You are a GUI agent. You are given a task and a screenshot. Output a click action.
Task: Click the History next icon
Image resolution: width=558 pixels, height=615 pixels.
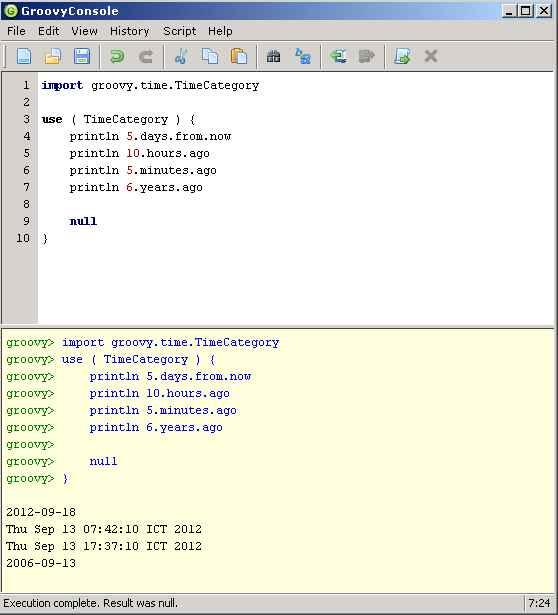click(x=367, y=56)
